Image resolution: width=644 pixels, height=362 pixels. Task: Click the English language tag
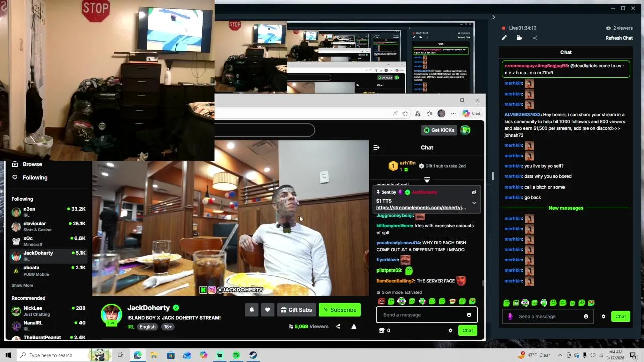pos(147,327)
